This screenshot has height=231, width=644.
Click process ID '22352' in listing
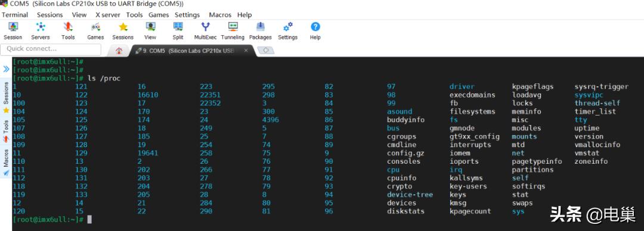(210, 103)
